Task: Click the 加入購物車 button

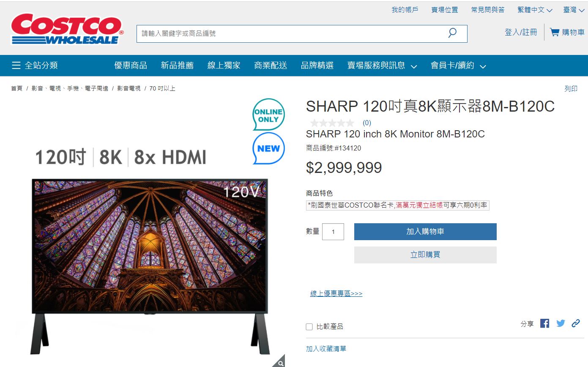Action: point(425,232)
